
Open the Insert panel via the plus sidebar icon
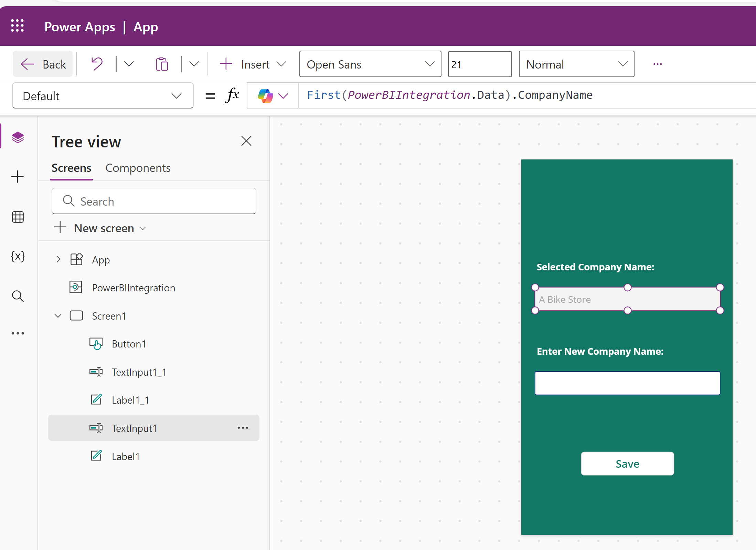pyautogui.click(x=18, y=177)
